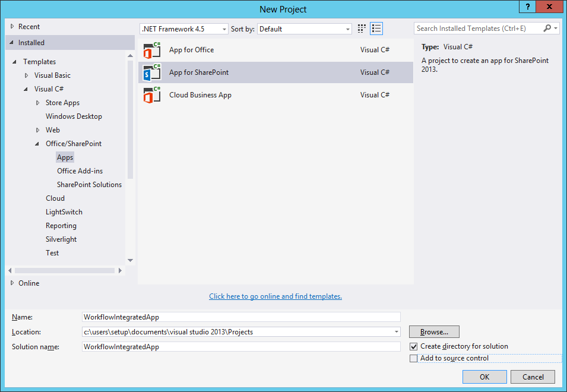Click the horizontal scroll left arrow
This screenshot has height=392, width=567.
click(x=9, y=270)
